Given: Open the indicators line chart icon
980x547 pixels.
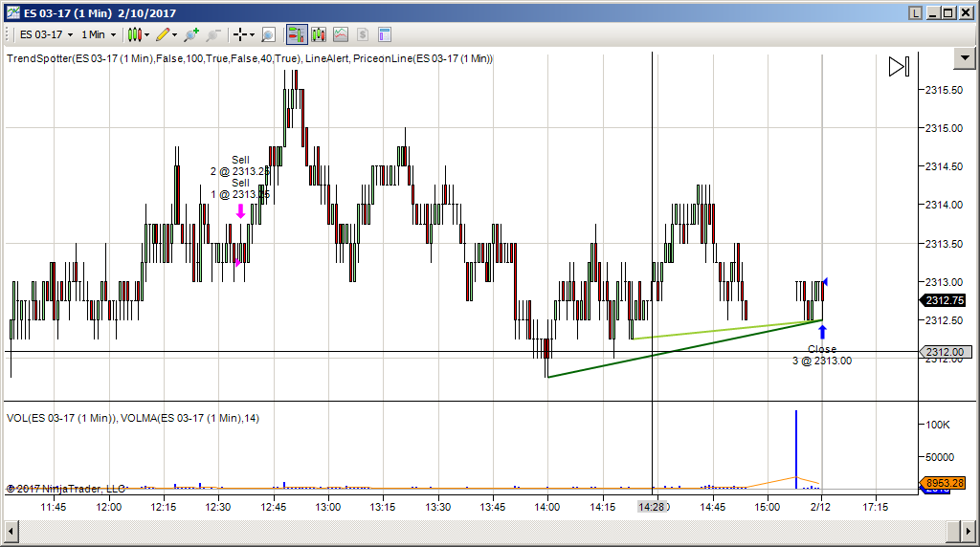Looking at the screenshot, I should [x=341, y=35].
